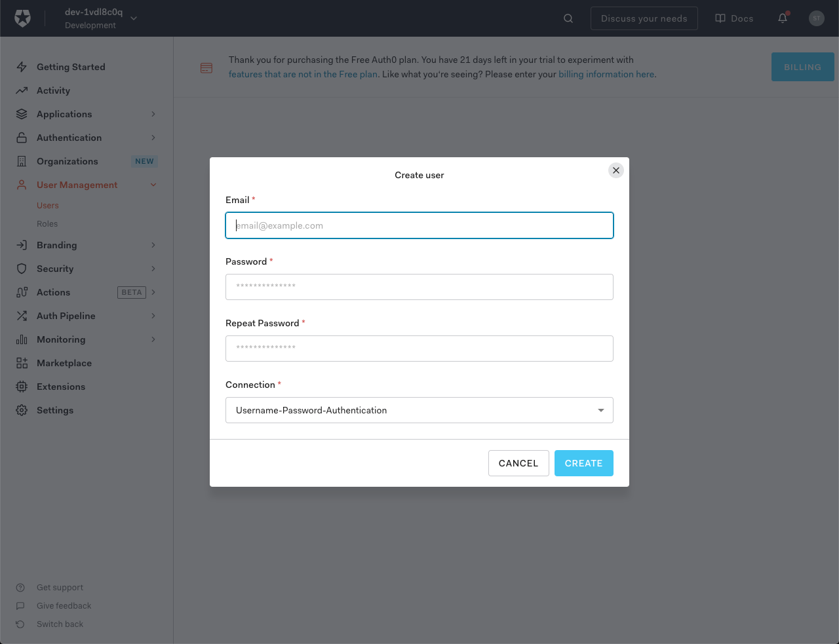The height and width of the screenshot is (644, 839).
Task: Open the search from the top bar
Action: pyautogui.click(x=567, y=18)
